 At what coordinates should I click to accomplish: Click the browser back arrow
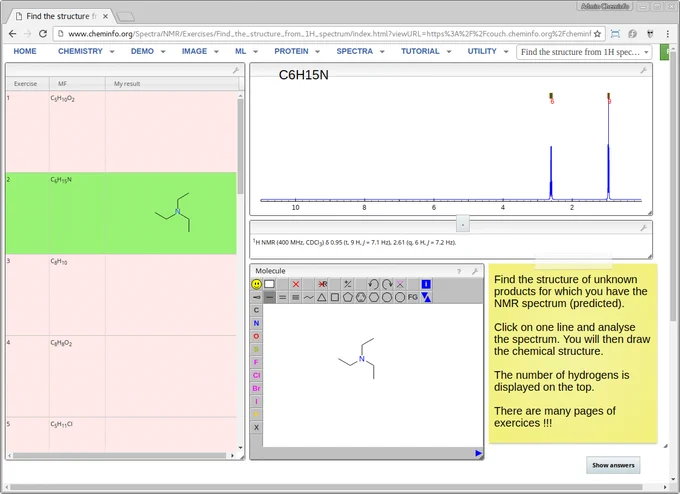(13, 34)
